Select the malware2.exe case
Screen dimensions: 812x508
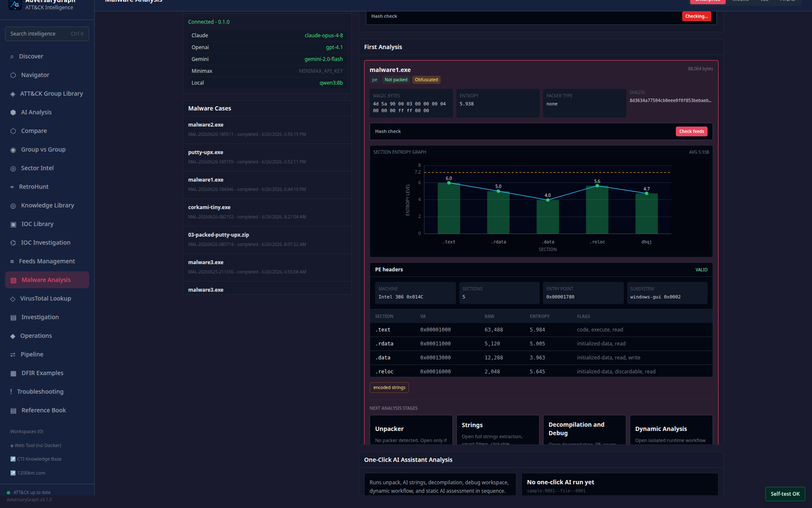pyautogui.click(x=267, y=130)
